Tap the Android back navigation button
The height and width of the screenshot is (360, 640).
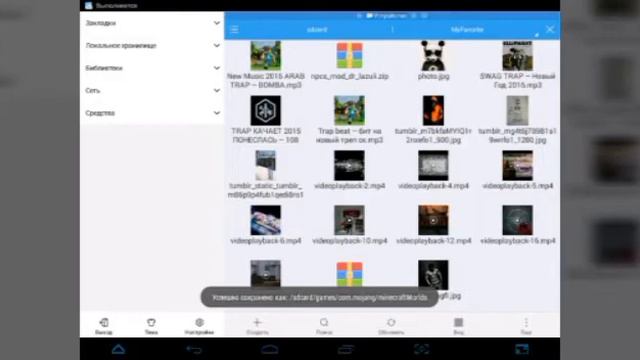tap(194, 349)
